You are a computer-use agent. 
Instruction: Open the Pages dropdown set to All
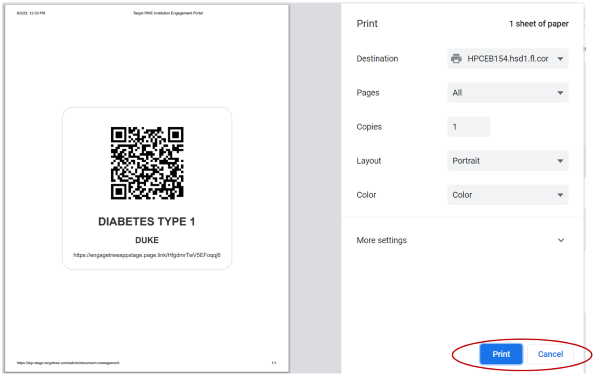pyautogui.click(x=507, y=93)
